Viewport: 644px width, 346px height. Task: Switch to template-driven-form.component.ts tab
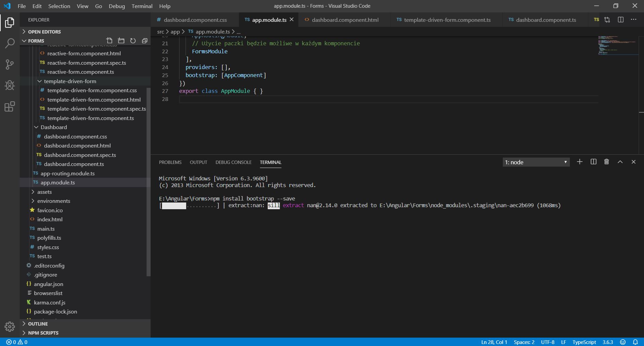tap(447, 20)
